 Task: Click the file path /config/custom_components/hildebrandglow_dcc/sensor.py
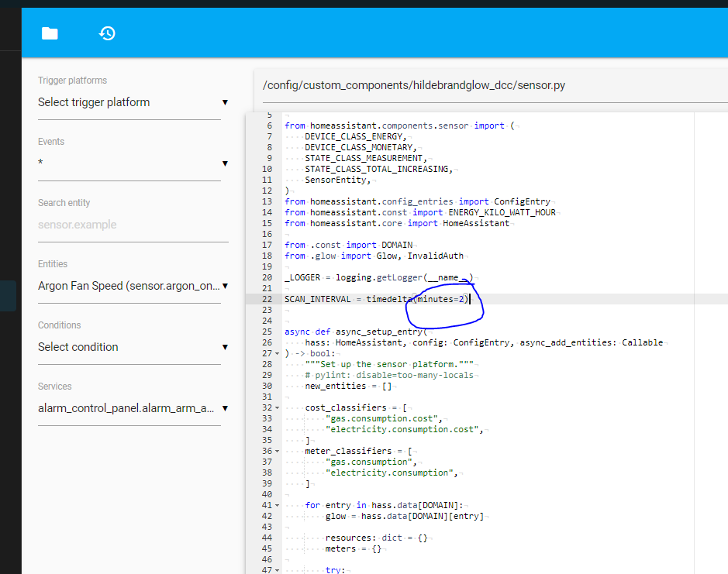pos(414,85)
